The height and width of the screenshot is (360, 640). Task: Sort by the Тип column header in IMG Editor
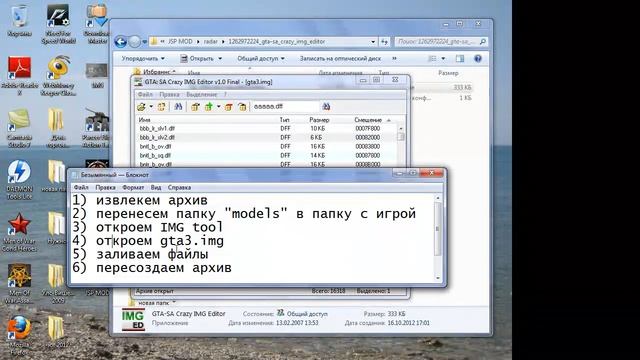tap(284, 120)
